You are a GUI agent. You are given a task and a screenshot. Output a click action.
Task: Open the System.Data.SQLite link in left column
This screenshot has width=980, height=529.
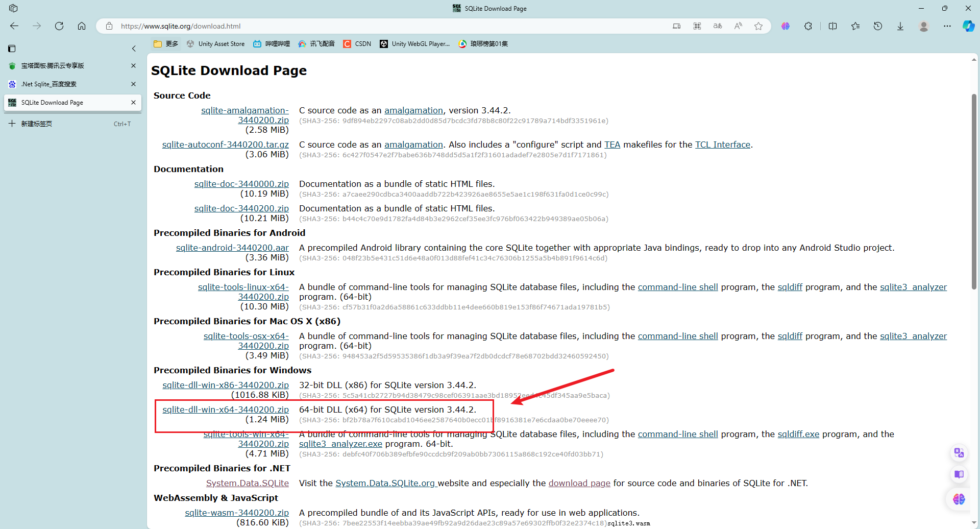[x=248, y=483]
